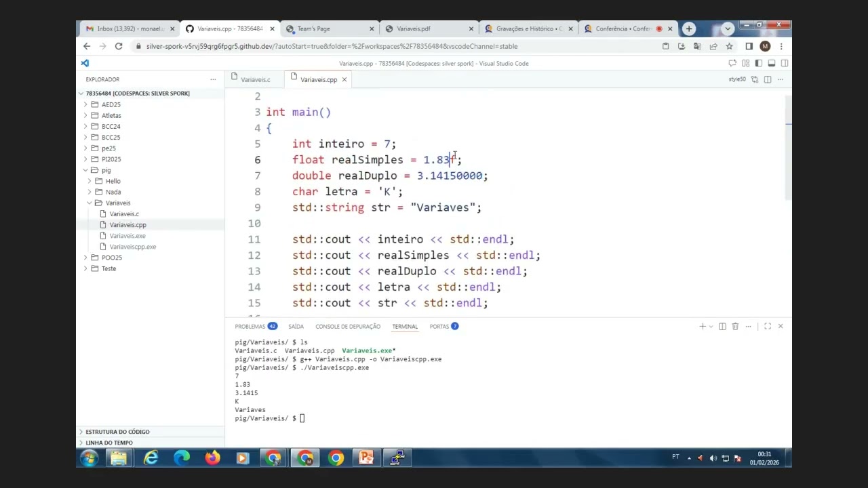
Task: Open PowerPoint from the taskbar
Action: point(366,458)
